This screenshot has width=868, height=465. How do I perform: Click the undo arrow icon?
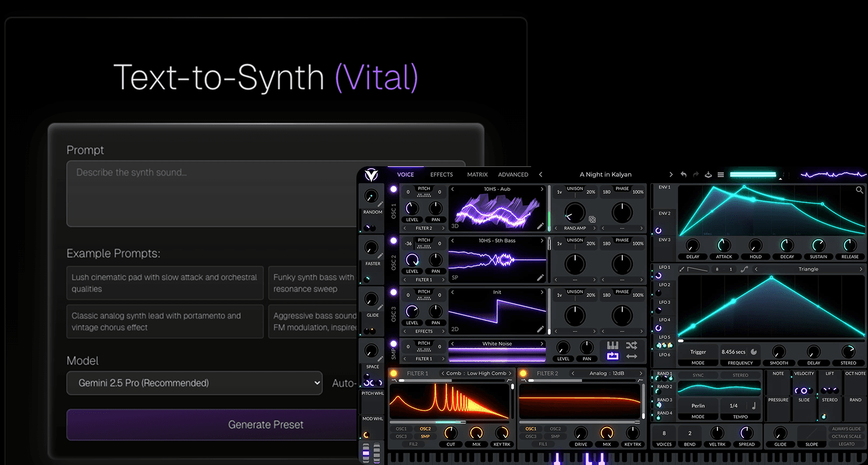[x=684, y=174]
